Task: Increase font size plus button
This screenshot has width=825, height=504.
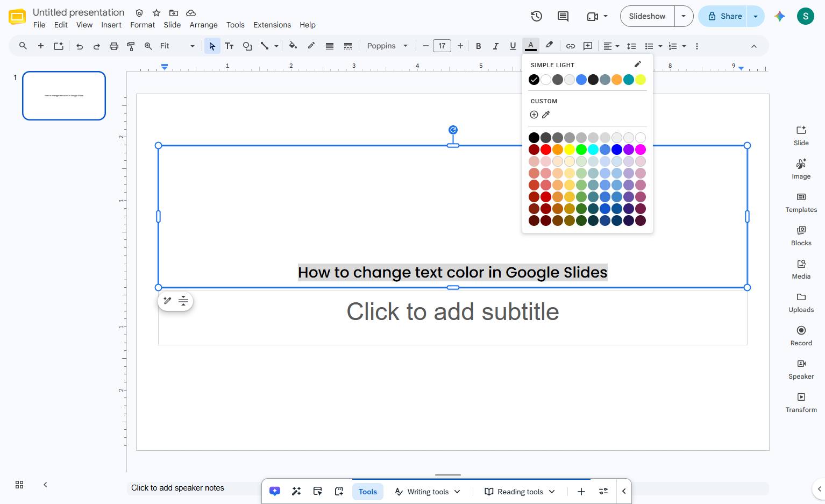Action: click(460, 46)
